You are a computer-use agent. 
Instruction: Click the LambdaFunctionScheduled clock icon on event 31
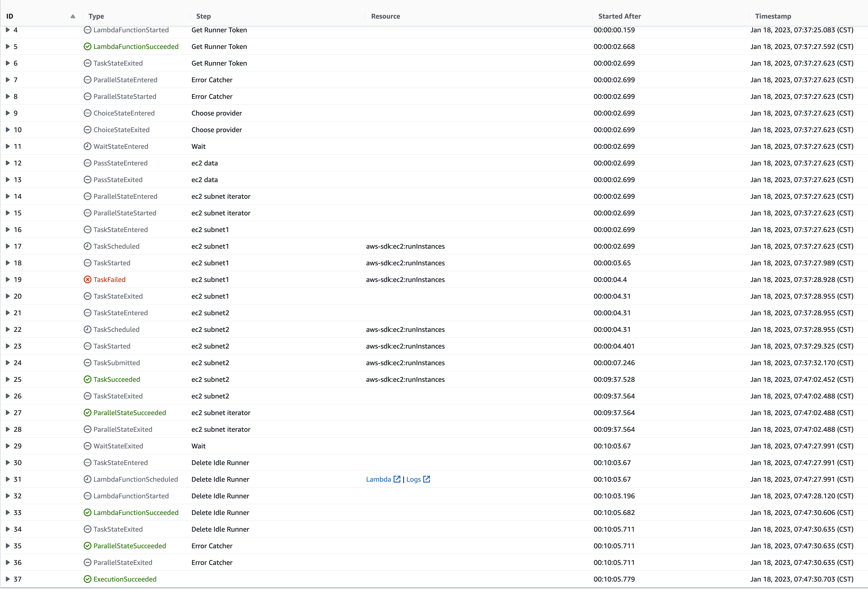coord(87,479)
